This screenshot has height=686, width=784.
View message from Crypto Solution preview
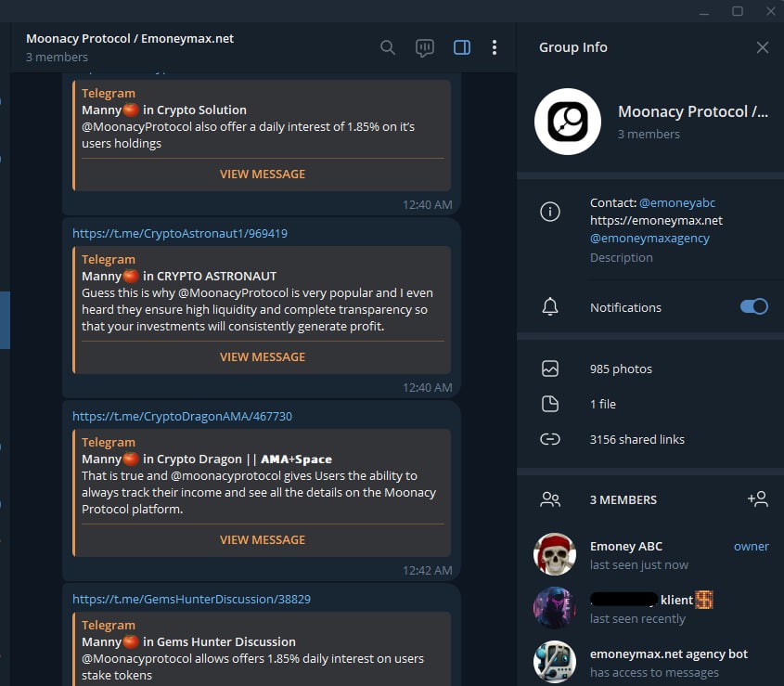coord(263,175)
